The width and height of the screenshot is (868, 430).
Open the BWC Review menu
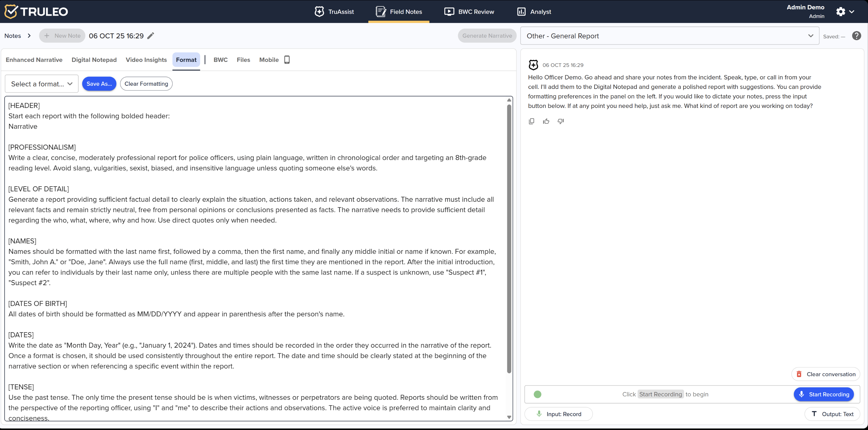[469, 12]
